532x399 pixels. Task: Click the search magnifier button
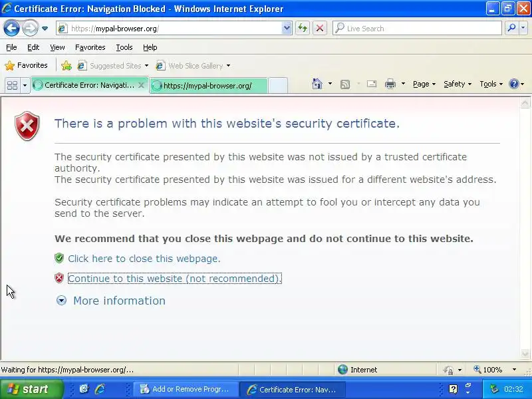[511, 28]
